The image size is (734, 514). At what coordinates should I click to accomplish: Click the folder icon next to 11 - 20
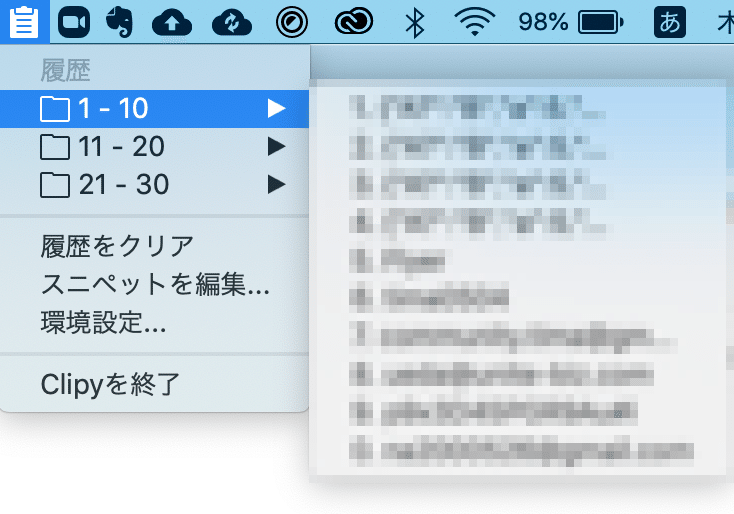tap(55, 147)
